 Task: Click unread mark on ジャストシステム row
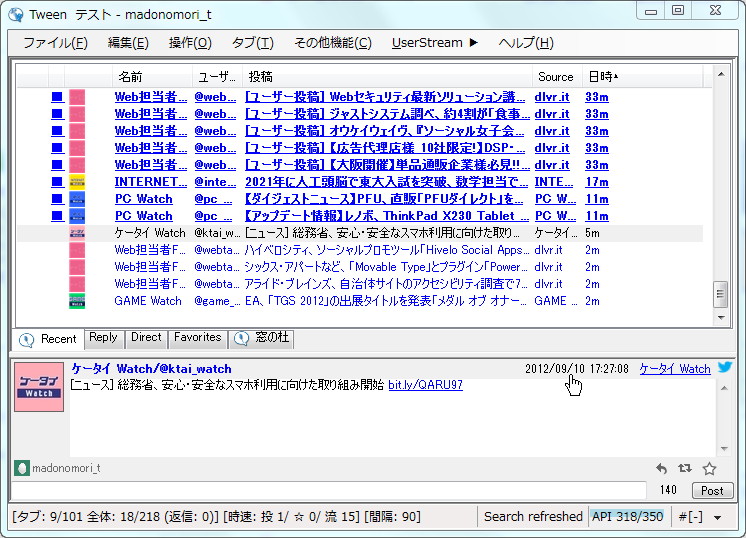pyautogui.click(x=58, y=114)
